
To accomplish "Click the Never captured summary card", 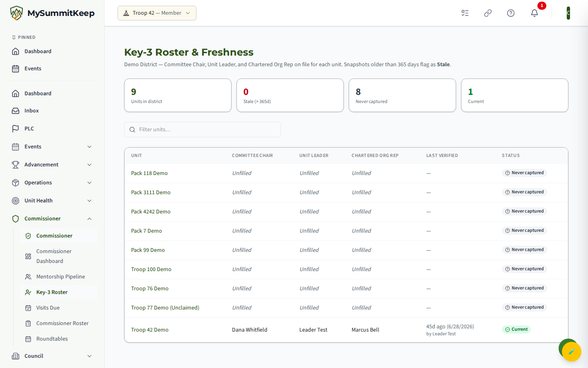I will point(402,95).
